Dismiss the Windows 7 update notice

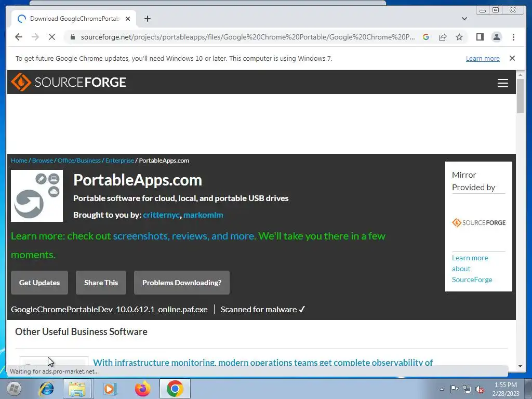pos(512,58)
